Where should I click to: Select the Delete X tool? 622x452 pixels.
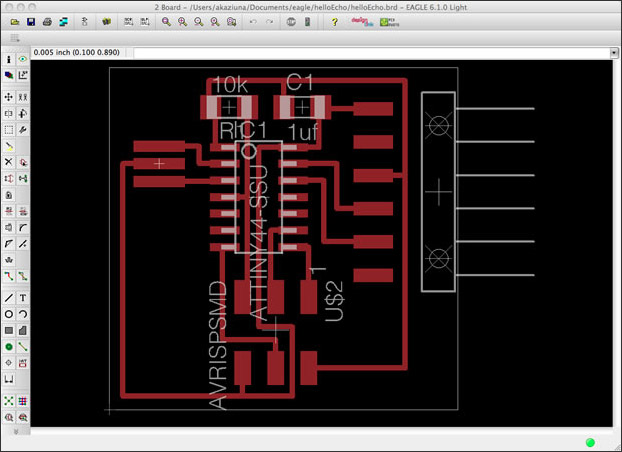(x=9, y=162)
